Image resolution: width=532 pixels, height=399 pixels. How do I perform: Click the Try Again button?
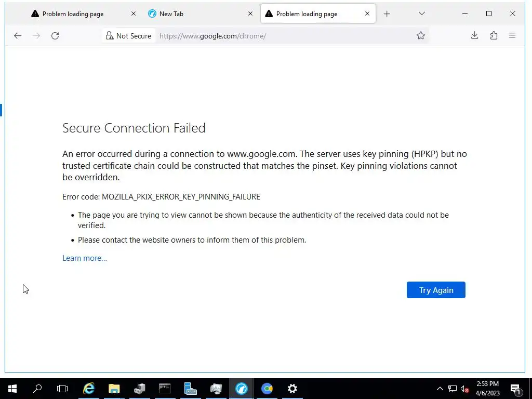pyautogui.click(x=436, y=290)
